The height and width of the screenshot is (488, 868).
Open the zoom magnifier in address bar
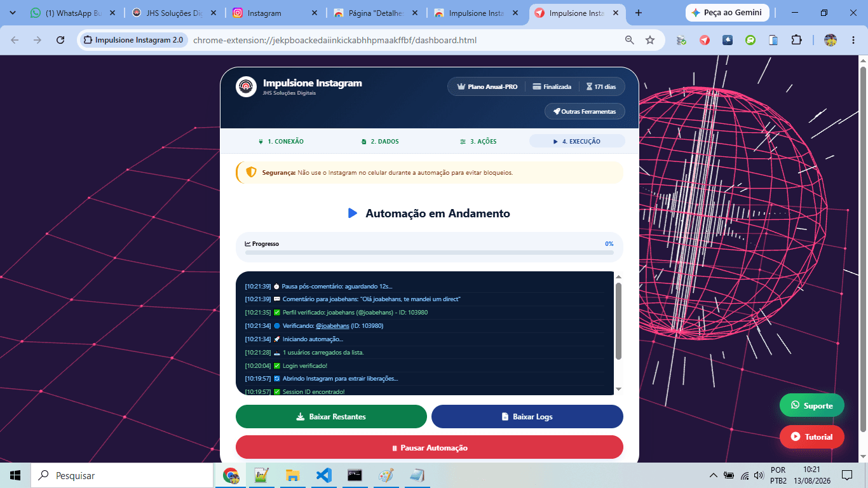[x=630, y=40]
